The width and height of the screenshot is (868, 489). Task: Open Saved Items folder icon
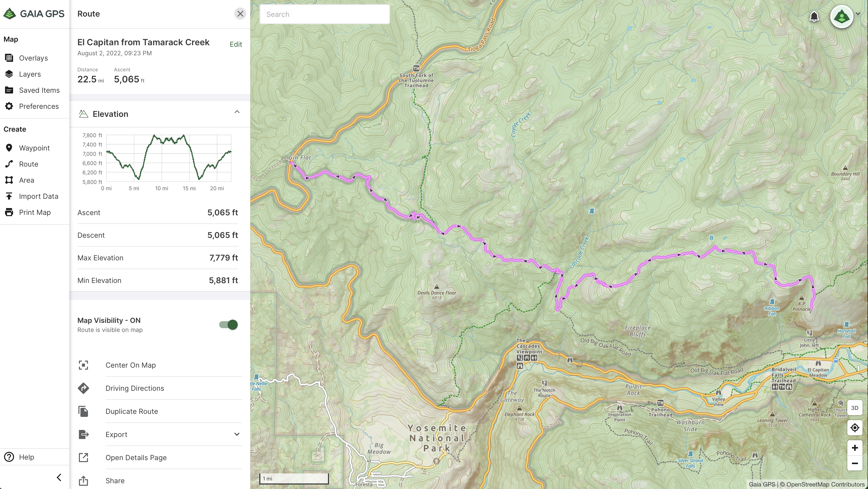(x=9, y=90)
